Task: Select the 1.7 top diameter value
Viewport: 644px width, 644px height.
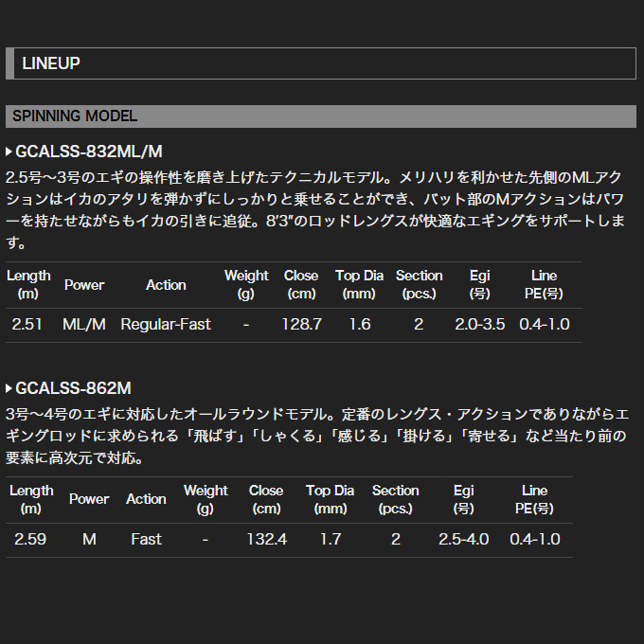Action: tap(330, 539)
